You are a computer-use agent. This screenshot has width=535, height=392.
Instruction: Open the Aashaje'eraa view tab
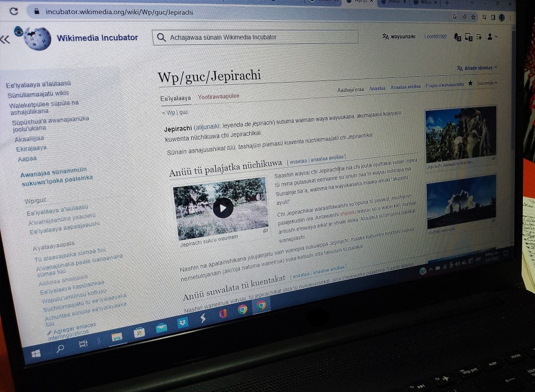351,90
